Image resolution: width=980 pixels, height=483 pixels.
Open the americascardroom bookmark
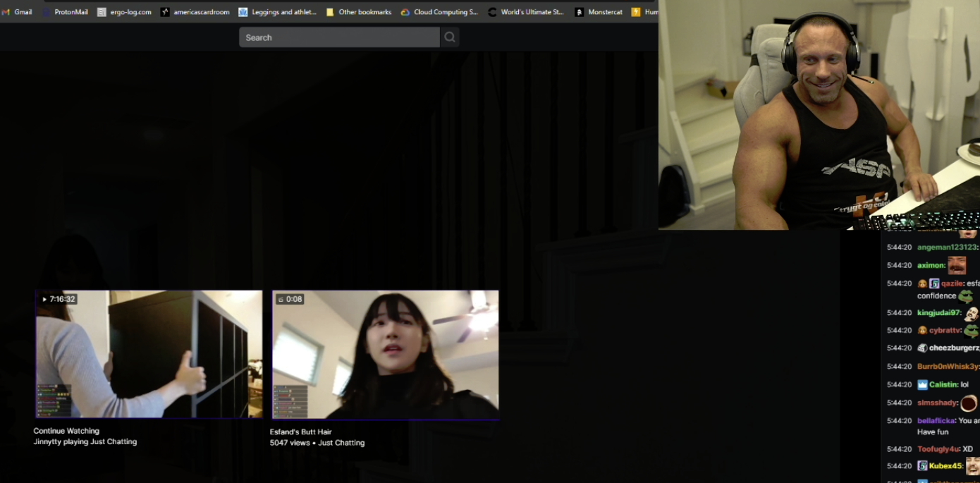[x=195, y=12]
